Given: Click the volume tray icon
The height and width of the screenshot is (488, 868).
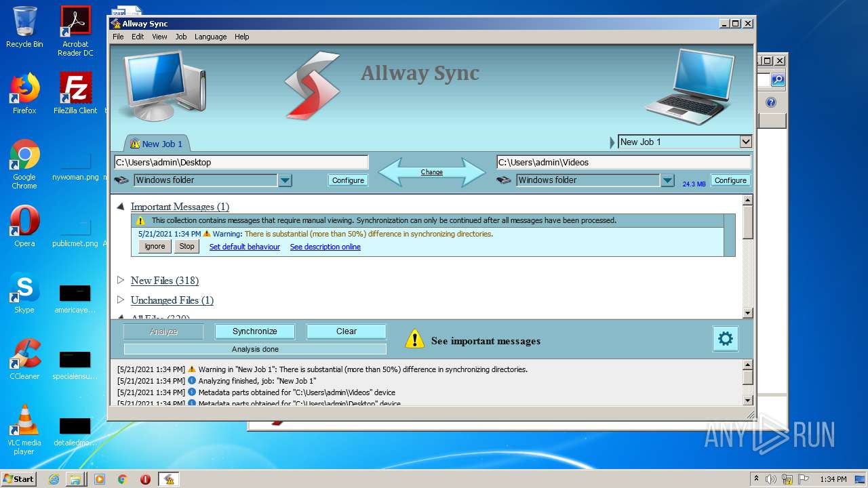Looking at the screenshot, I should 771,479.
